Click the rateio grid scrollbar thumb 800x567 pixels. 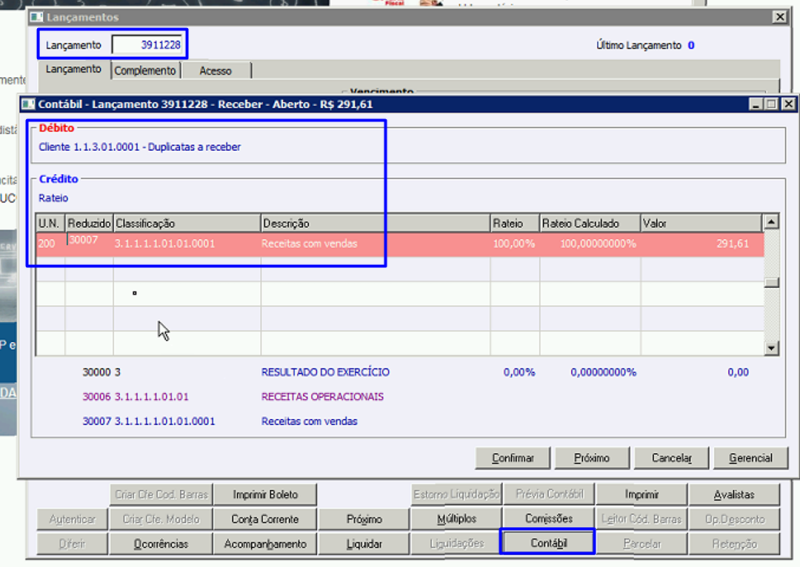[771, 282]
